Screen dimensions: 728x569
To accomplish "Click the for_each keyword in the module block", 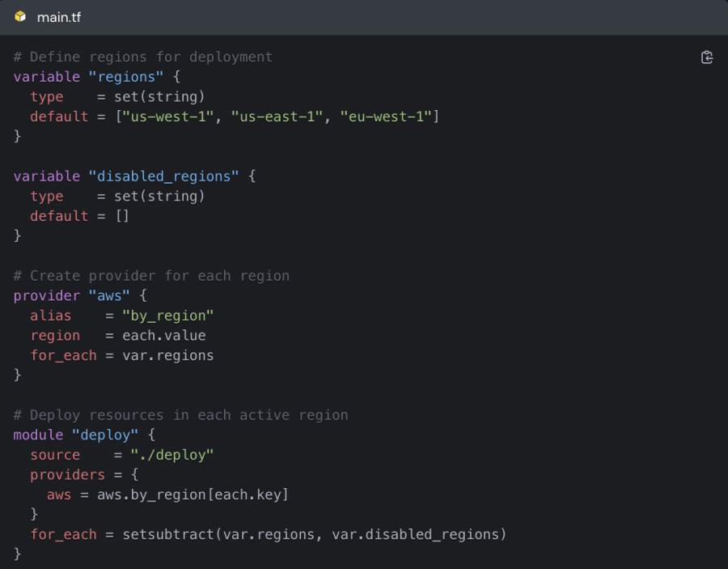I will [64, 535].
